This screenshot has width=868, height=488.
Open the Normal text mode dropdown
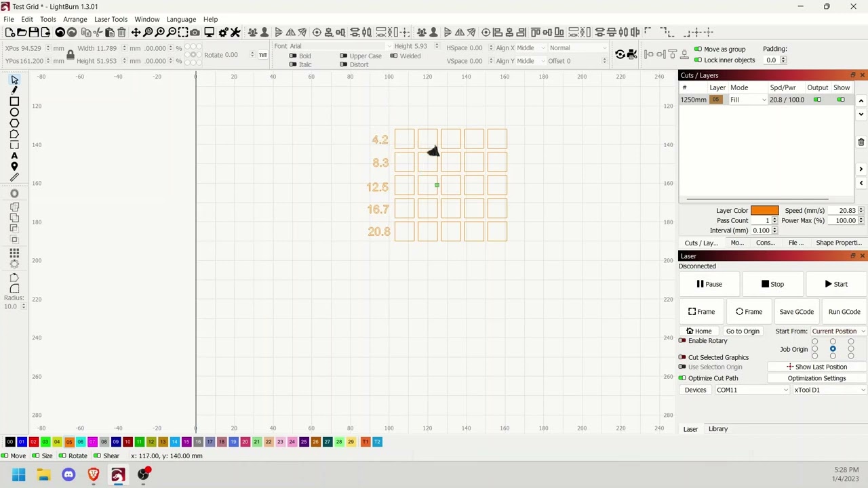coord(578,47)
